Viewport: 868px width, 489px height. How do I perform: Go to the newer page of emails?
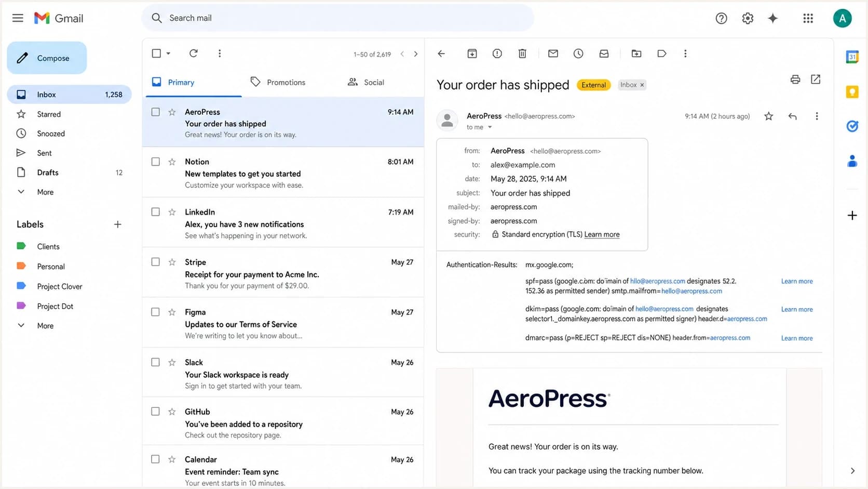click(402, 54)
